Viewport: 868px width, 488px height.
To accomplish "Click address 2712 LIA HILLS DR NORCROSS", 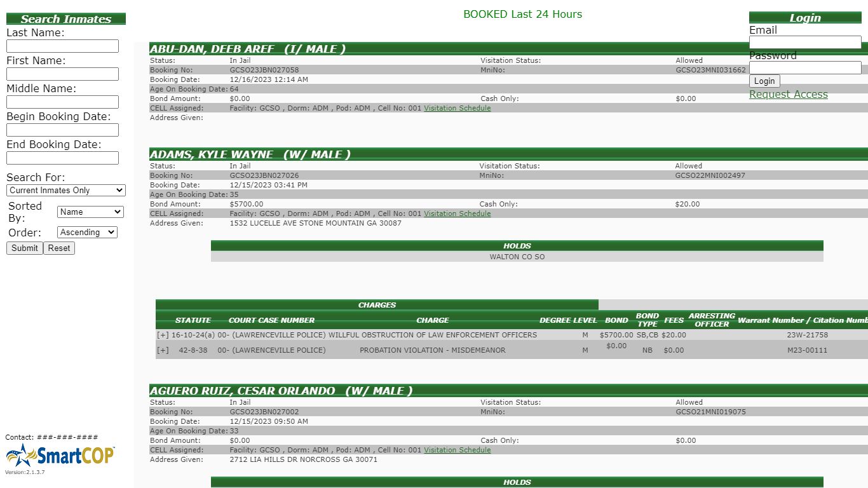I will point(303,459).
